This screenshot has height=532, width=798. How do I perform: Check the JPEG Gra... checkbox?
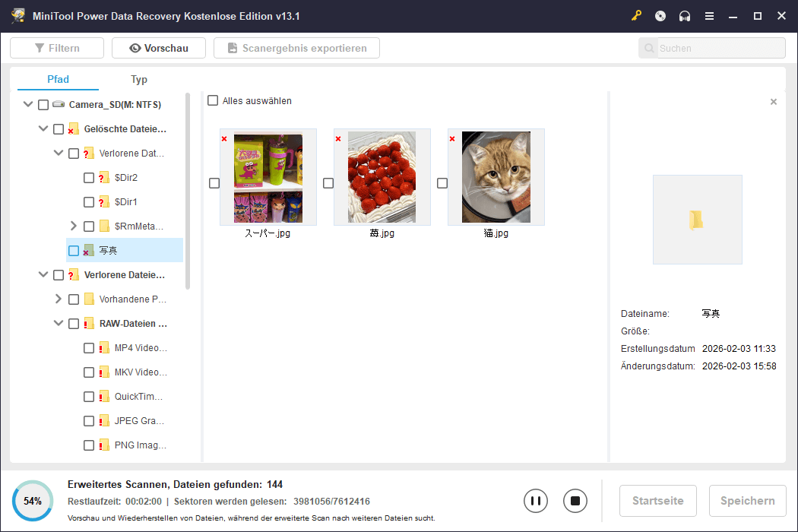point(89,421)
